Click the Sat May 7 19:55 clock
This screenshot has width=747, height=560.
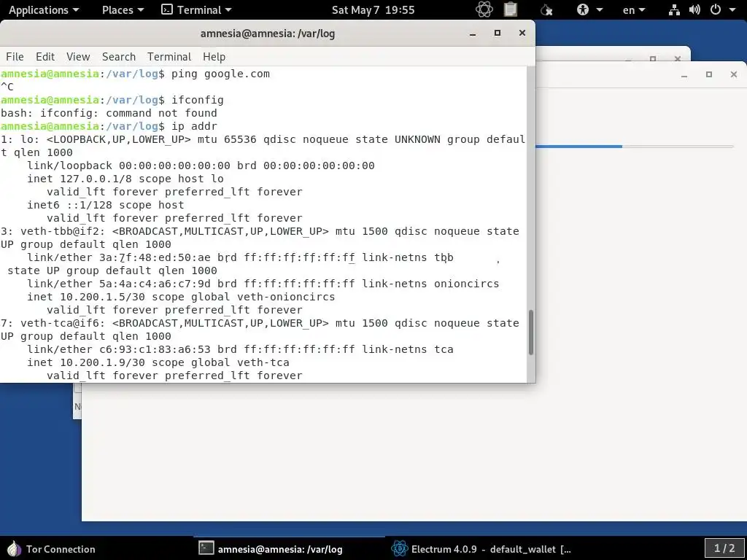[x=373, y=10]
